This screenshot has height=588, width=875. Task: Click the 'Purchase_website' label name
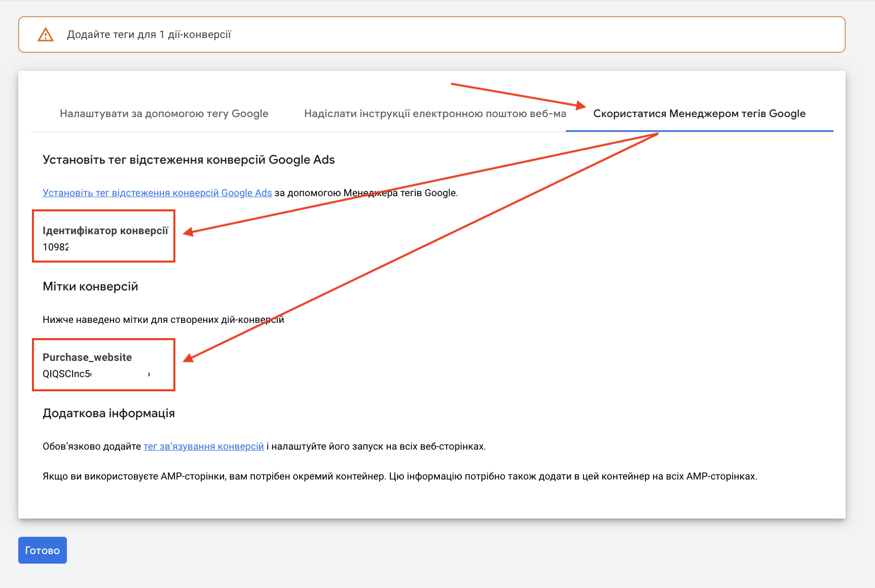tap(87, 357)
